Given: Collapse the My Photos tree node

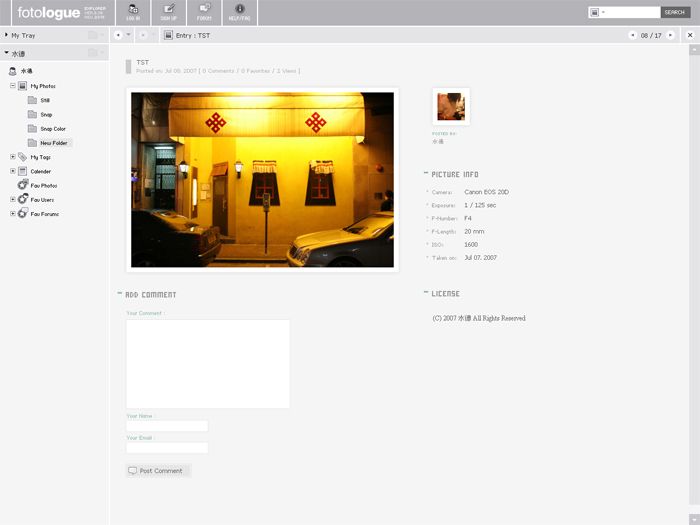Looking at the screenshot, I should (12, 85).
